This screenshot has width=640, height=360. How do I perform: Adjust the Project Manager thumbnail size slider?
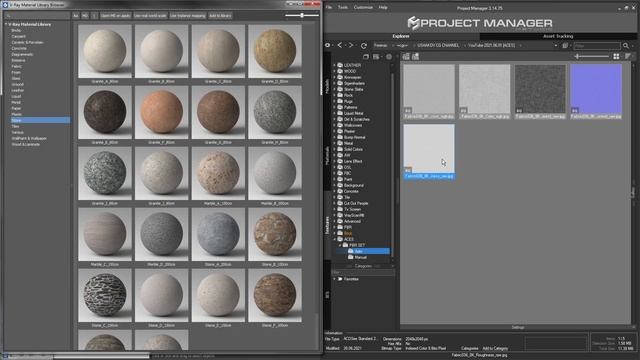[592, 56]
